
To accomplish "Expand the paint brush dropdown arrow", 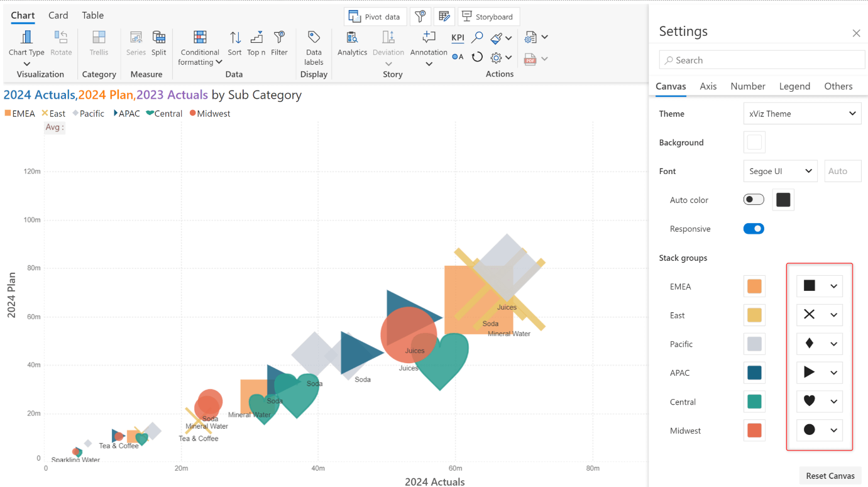I will pos(508,38).
